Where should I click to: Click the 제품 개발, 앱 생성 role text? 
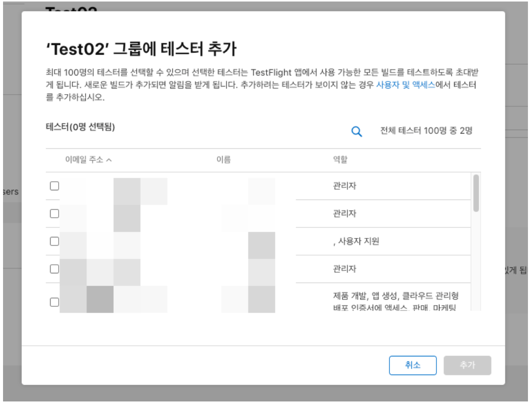pos(395,301)
